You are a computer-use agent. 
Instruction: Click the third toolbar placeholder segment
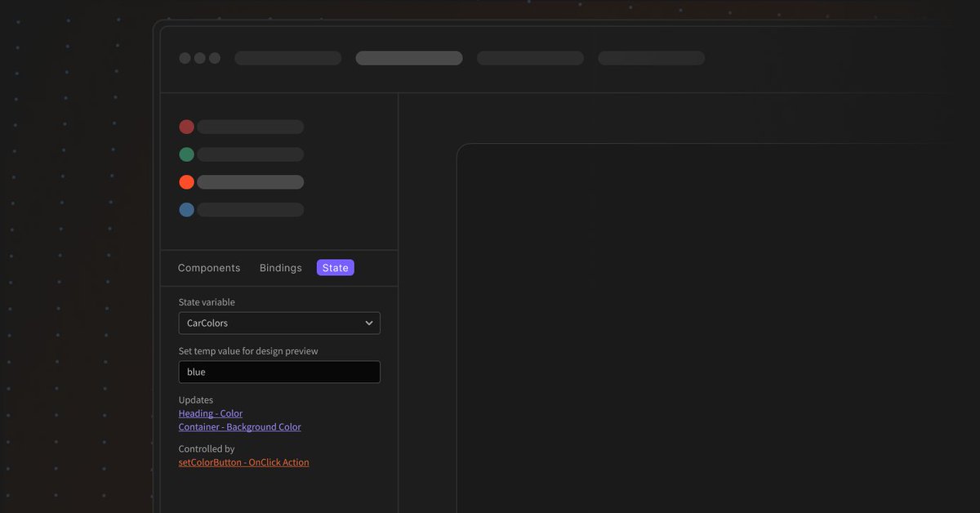click(x=530, y=57)
